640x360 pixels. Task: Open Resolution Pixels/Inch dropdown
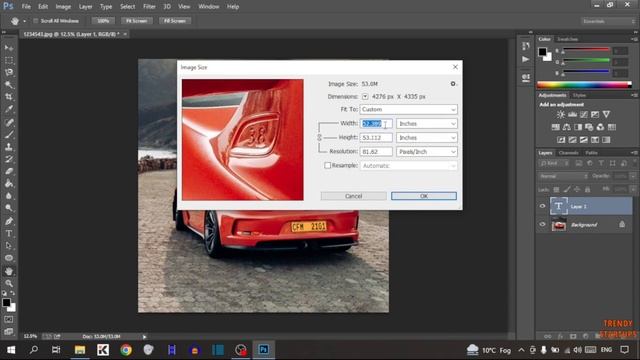click(x=427, y=152)
